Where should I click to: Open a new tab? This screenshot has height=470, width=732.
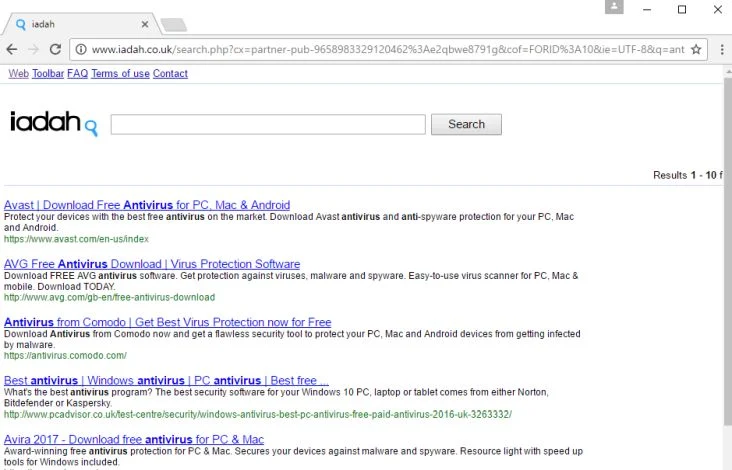point(174,25)
